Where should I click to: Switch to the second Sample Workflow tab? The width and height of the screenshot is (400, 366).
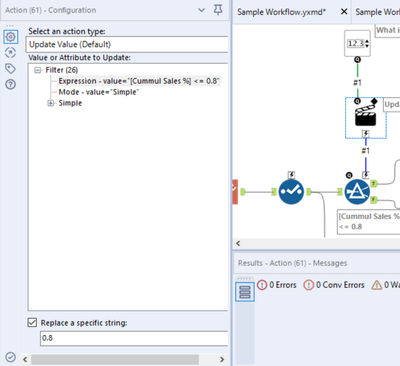[x=377, y=12]
